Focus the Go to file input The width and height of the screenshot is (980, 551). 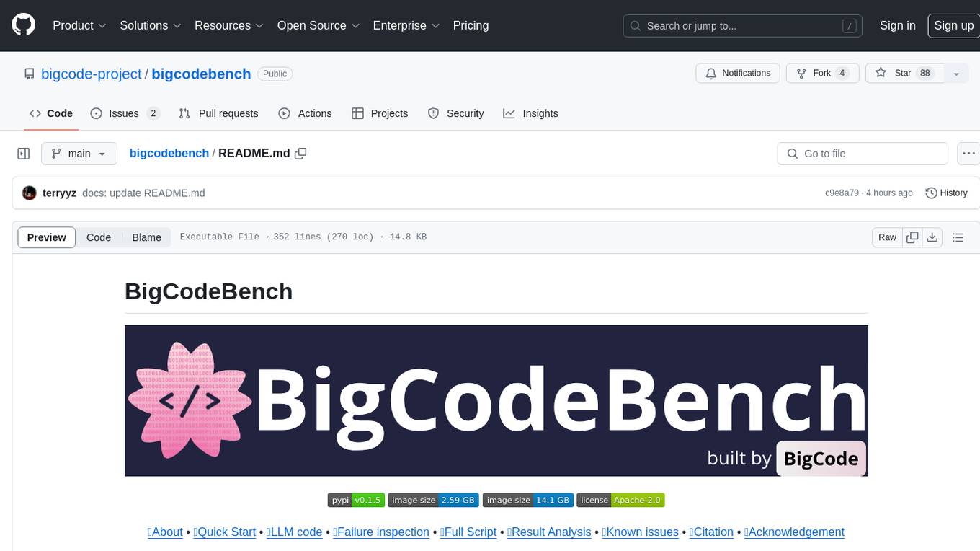(863, 154)
